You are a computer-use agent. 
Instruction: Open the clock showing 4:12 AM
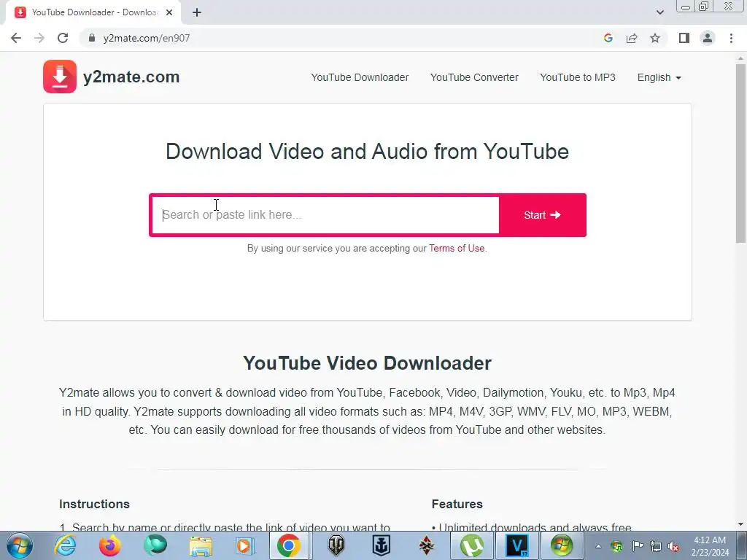(x=710, y=546)
